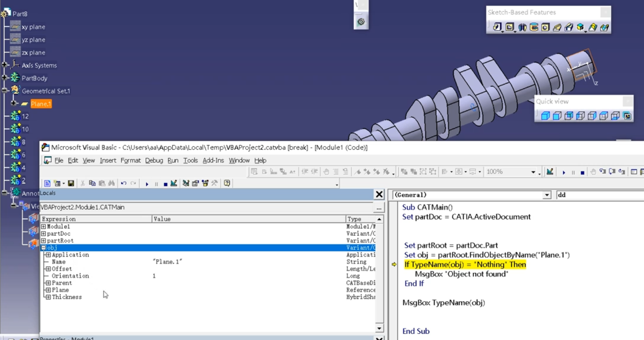
Task: Select Plane.1 in the specification tree
Action: coord(41,104)
